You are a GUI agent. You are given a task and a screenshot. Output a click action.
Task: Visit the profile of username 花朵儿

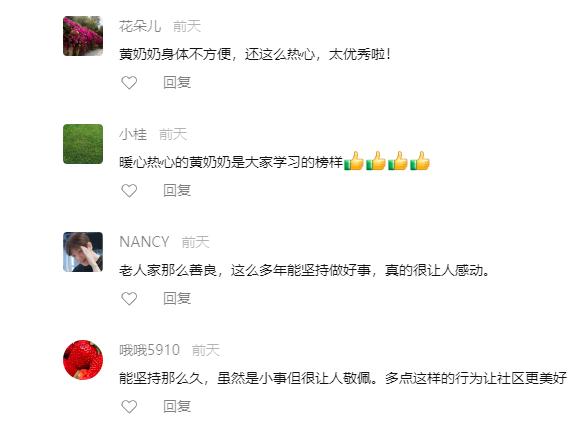[140, 26]
